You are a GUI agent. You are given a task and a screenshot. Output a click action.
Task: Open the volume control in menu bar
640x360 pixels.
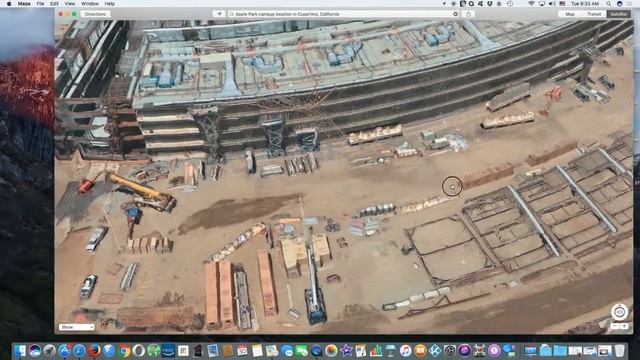point(552,4)
